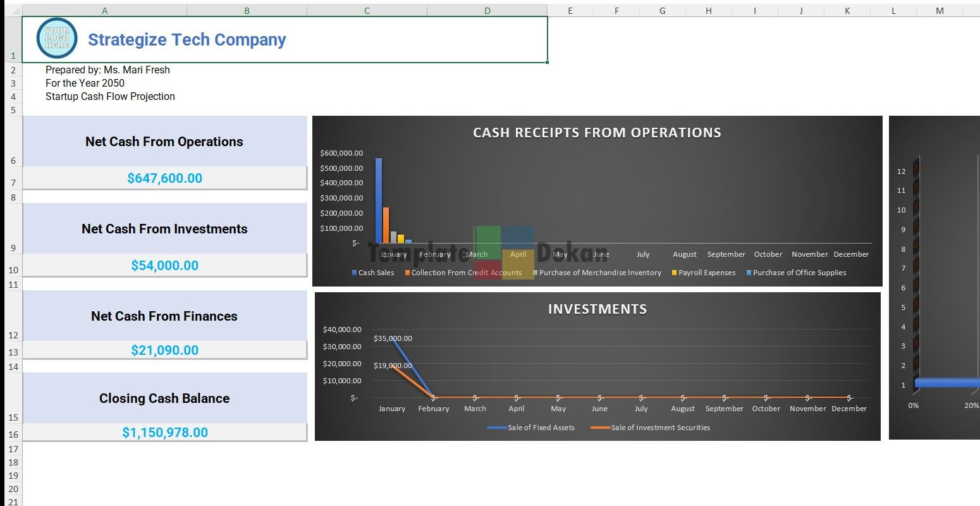Select the Closing Cash Balance amount cell

tap(164, 433)
